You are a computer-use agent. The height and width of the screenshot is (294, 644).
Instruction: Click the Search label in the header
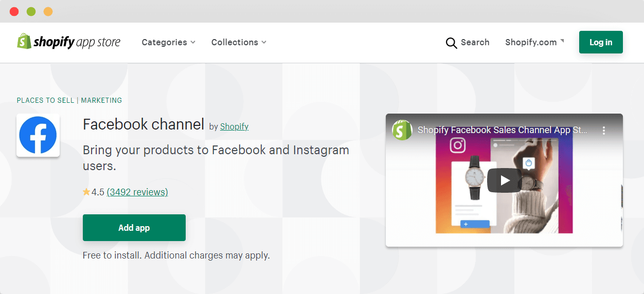(475, 42)
